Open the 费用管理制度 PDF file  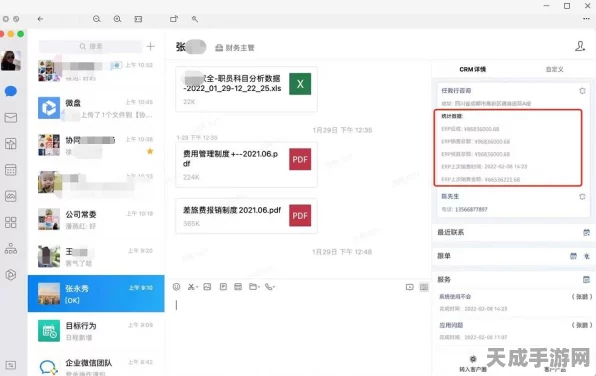(246, 165)
